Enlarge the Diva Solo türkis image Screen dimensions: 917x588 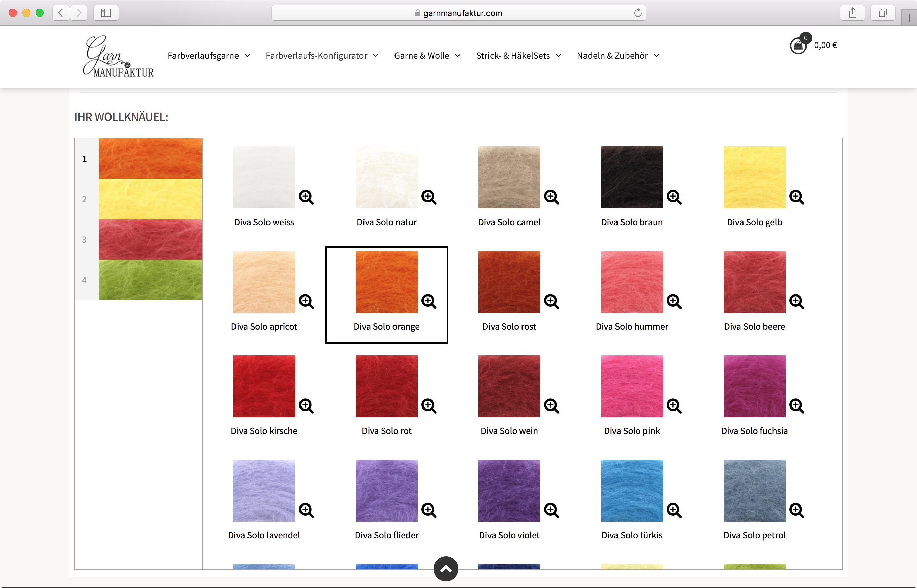674,510
